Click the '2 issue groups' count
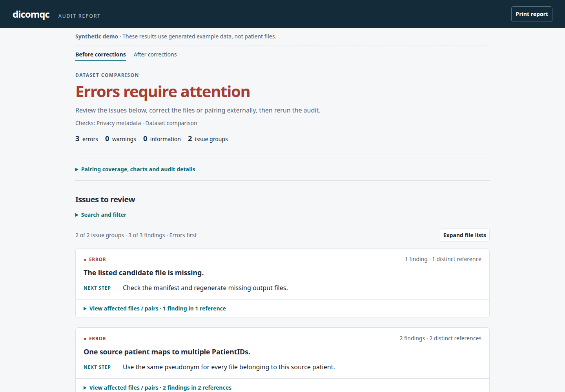Viewport: 565px width, 392px height. pos(208,139)
